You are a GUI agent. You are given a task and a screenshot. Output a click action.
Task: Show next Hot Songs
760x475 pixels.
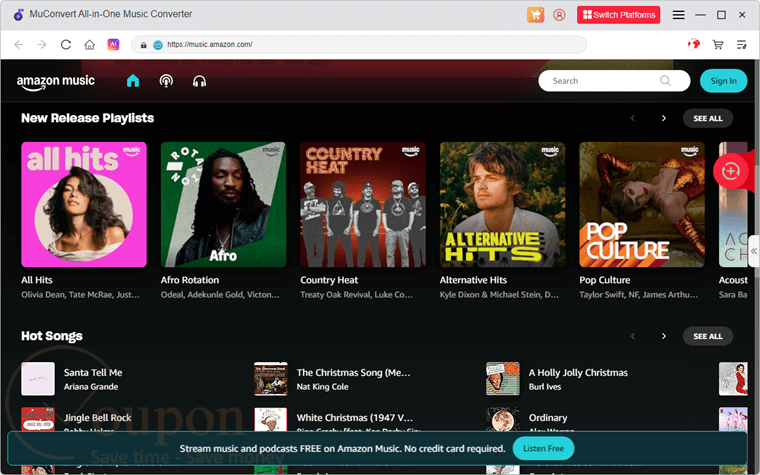coord(664,336)
